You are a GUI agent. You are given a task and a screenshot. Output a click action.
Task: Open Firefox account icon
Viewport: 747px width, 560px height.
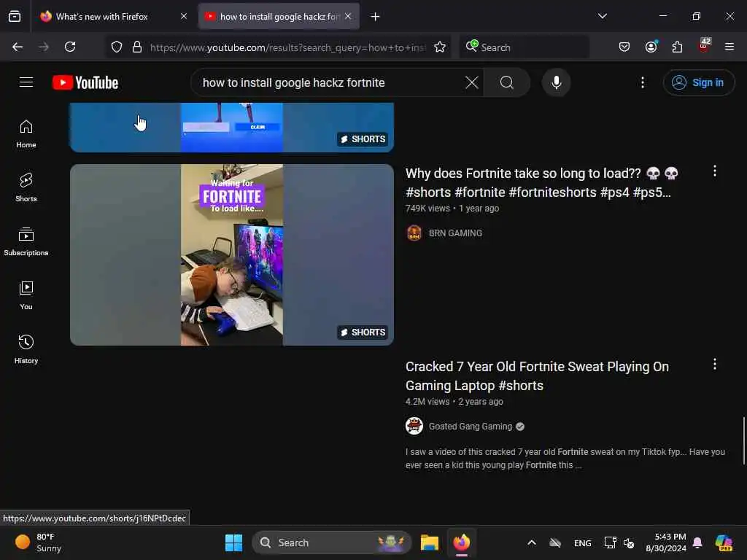tap(651, 47)
